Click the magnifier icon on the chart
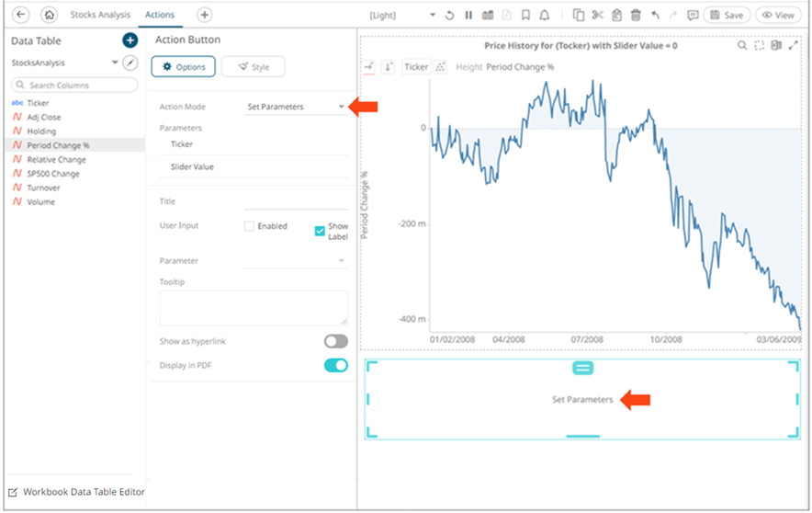The height and width of the screenshot is (513, 812). click(742, 45)
